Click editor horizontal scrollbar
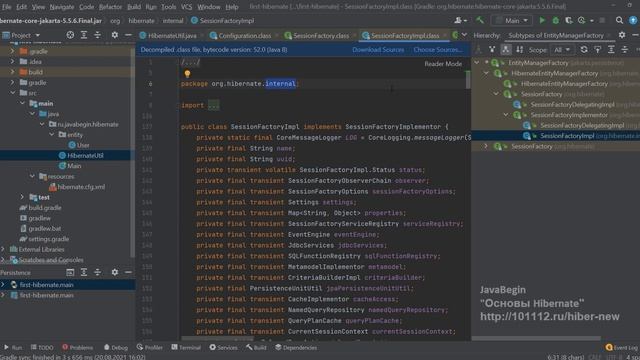 pyautogui.click(x=218, y=338)
